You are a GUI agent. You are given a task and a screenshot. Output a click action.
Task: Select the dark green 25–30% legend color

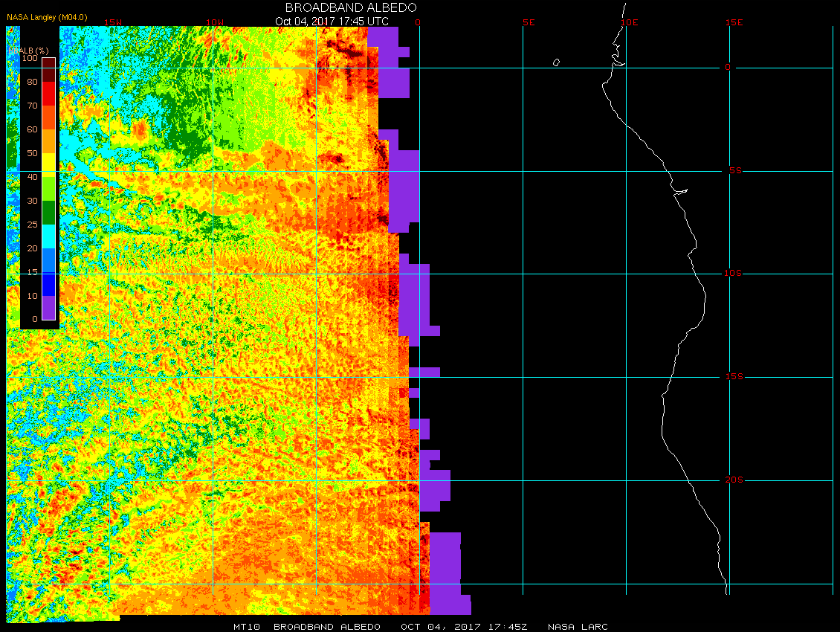(x=49, y=213)
